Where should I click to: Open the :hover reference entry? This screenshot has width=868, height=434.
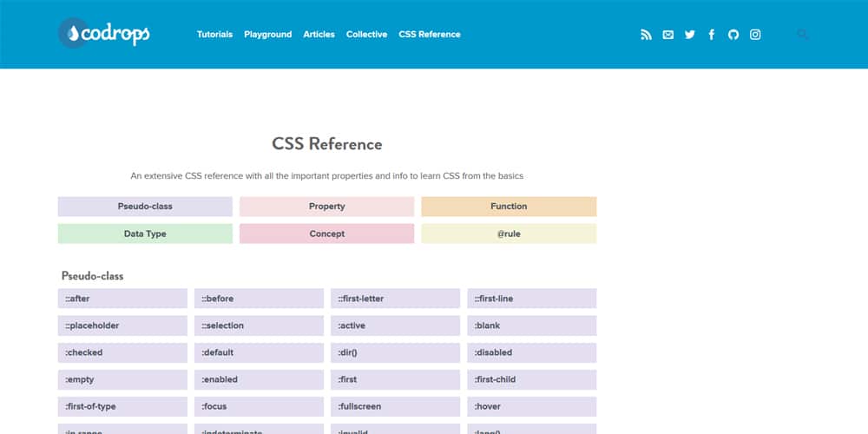tap(531, 407)
